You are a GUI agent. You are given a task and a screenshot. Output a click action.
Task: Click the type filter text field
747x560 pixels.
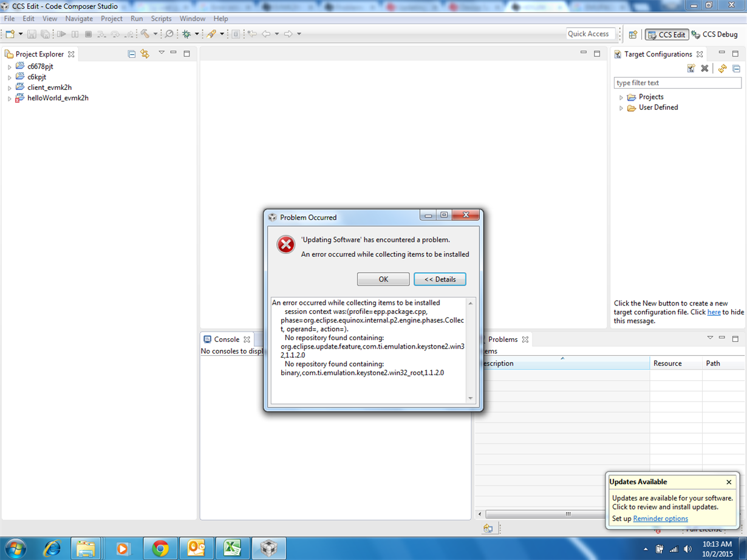pyautogui.click(x=677, y=83)
